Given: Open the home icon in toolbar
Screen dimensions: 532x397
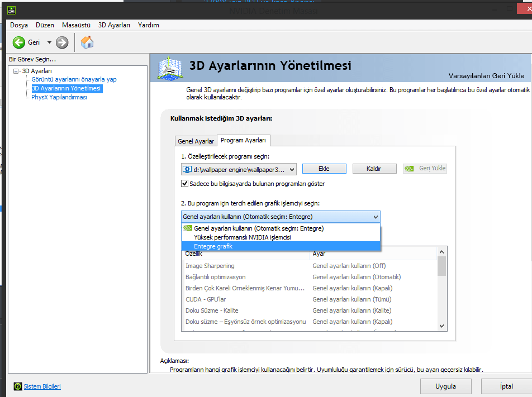Looking at the screenshot, I should click(87, 42).
